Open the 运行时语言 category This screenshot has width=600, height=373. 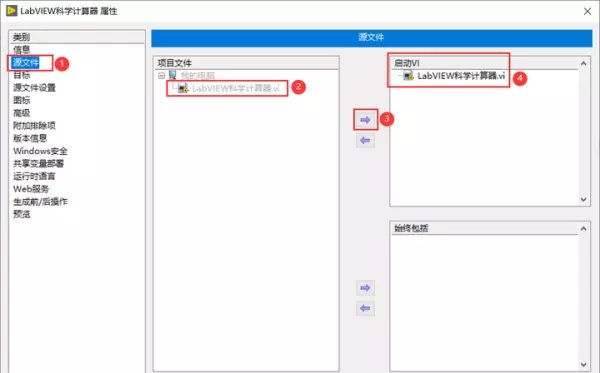coord(34,176)
